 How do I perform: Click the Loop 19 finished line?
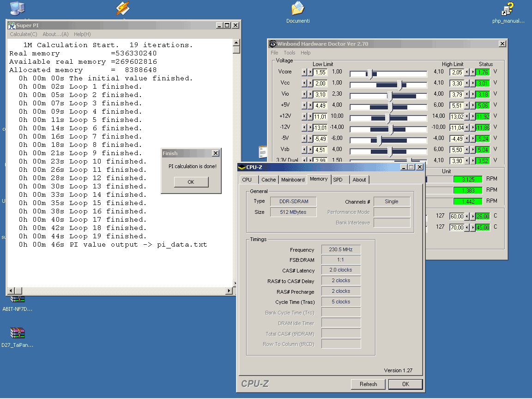83,236
